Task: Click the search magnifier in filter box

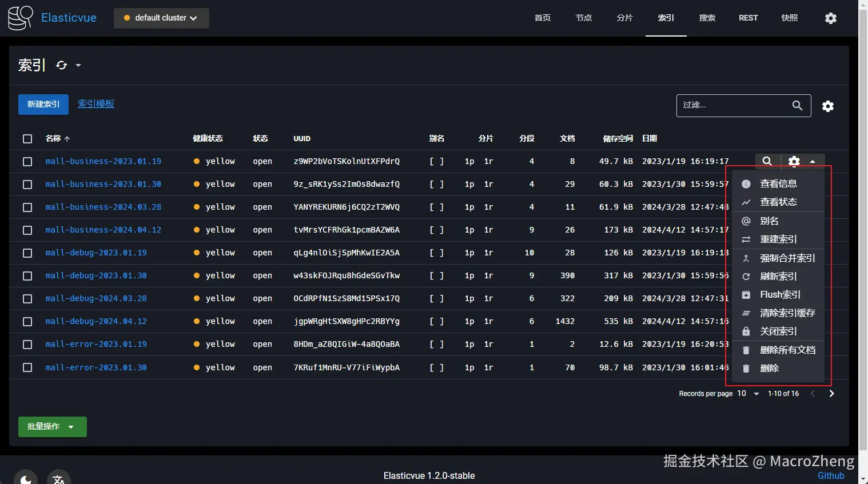Action: pos(797,105)
